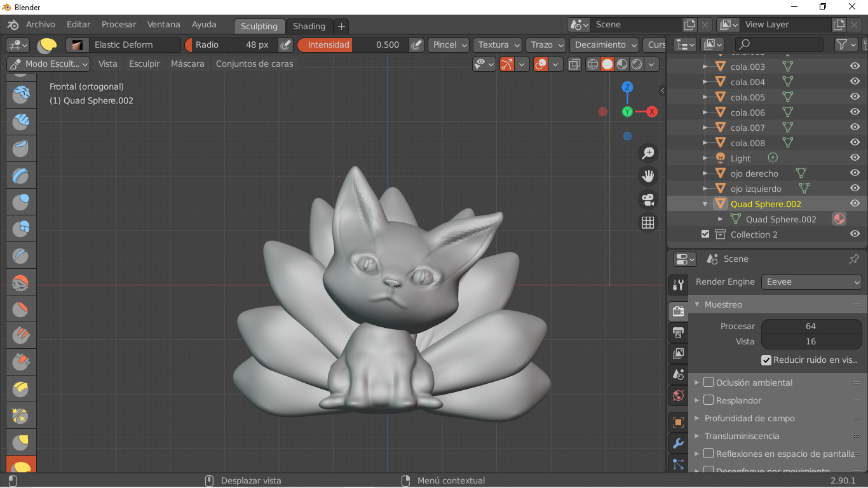Hide the Light object in outliner
Image resolution: width=868 pixels, height=488 pixels.
855,158
